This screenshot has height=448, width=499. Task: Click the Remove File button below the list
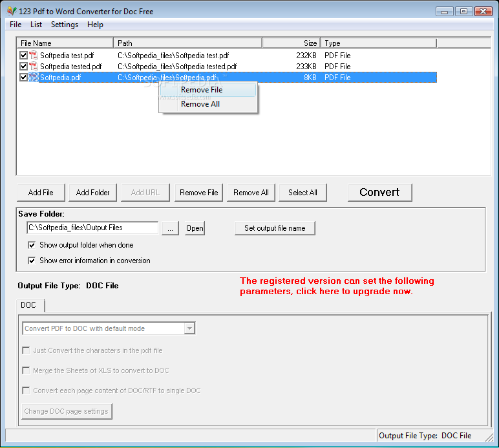[199, 193]
